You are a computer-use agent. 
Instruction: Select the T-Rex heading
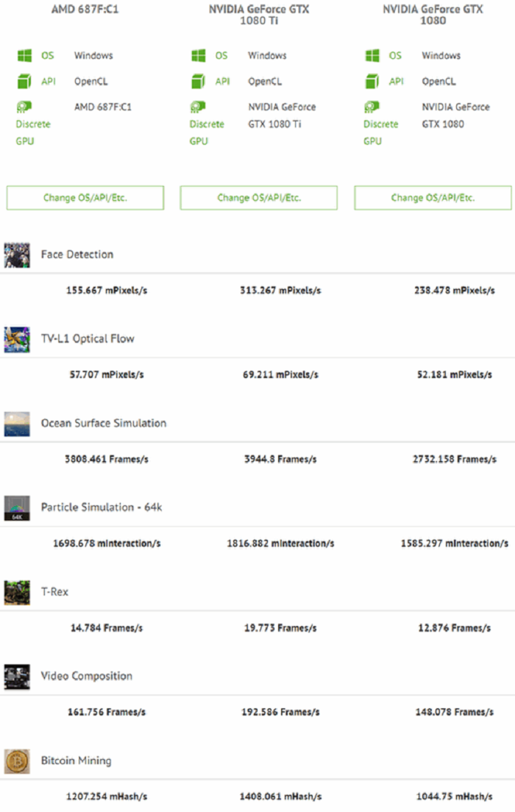(x=54, y=591)
